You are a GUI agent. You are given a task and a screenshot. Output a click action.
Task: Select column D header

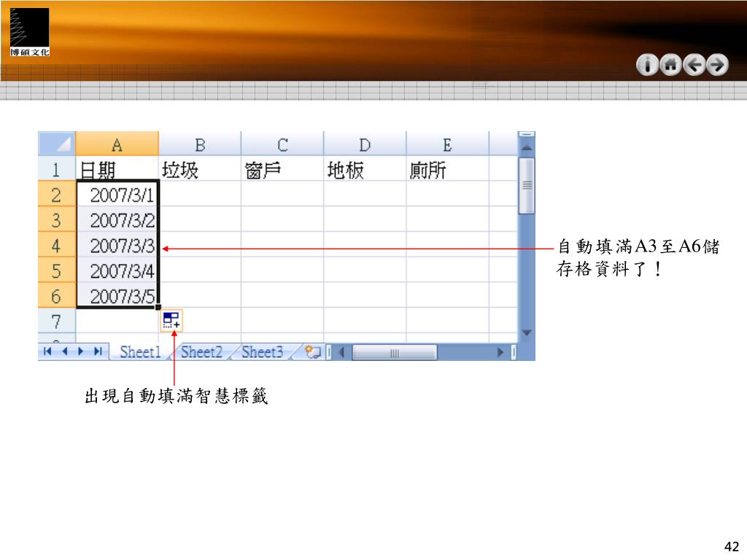[x=365, y=144]
